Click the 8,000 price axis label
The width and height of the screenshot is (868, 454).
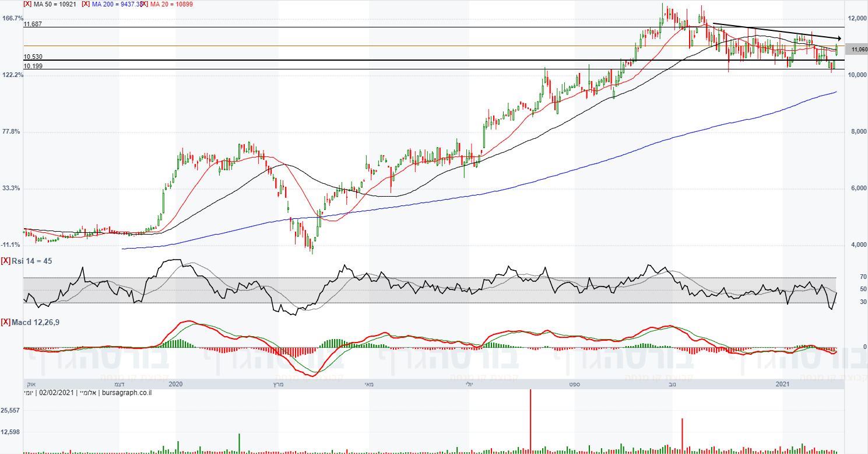859,132
